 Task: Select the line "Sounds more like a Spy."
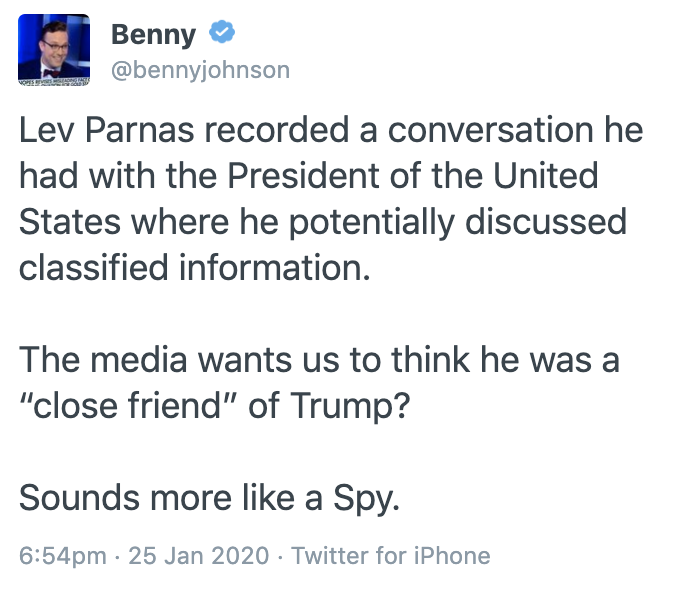(209, 498)
